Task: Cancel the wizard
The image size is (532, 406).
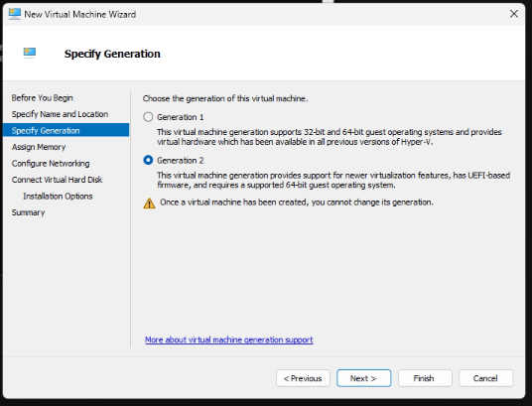Action: 485,378
